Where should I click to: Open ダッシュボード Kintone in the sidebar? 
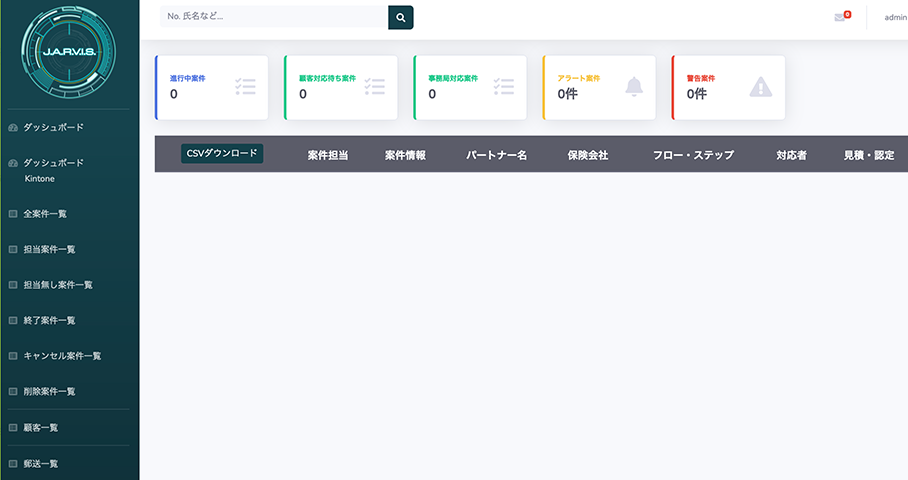click(x=53, y=169)
